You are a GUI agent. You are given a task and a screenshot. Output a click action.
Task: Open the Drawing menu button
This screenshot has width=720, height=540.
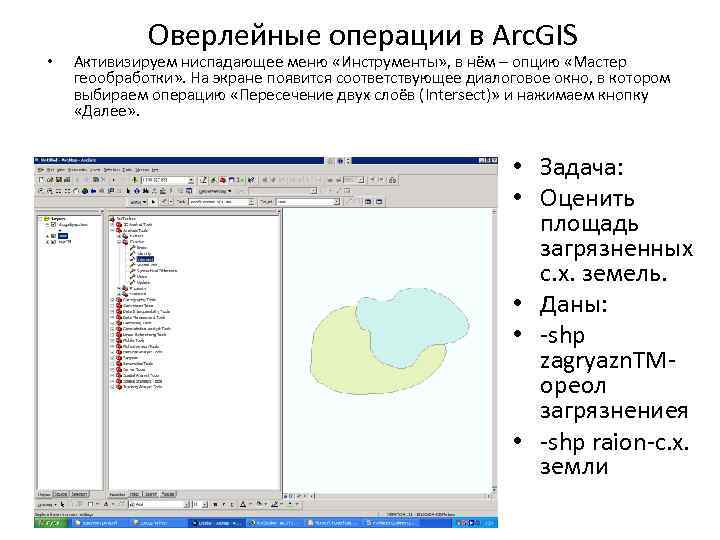tap(47, 504)
